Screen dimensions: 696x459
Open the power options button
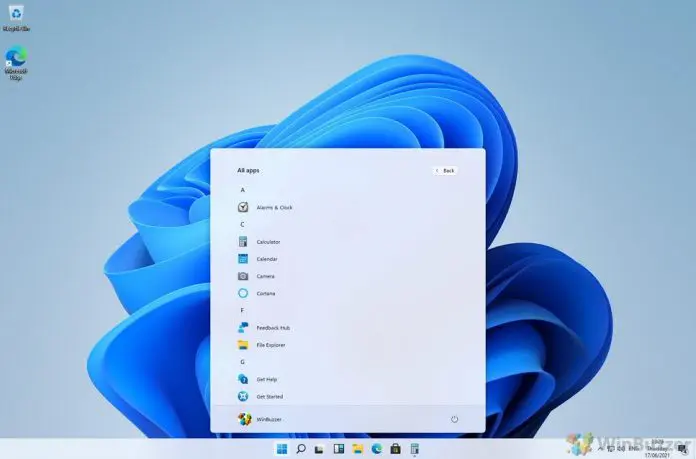pyautogui.click(x=454, y=419)
